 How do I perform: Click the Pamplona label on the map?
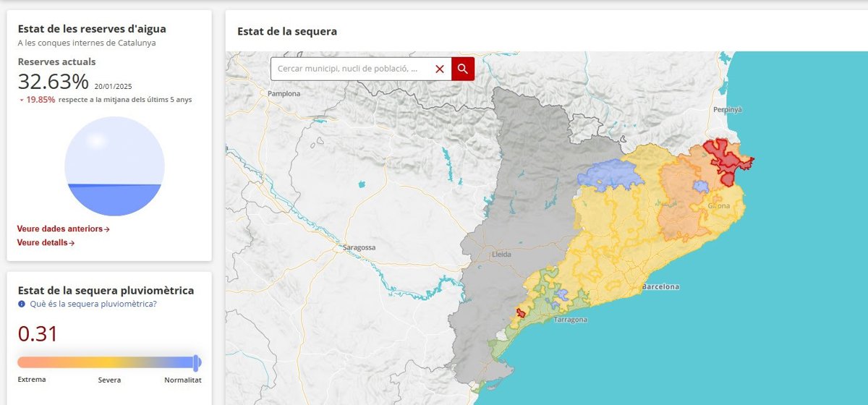283,94
